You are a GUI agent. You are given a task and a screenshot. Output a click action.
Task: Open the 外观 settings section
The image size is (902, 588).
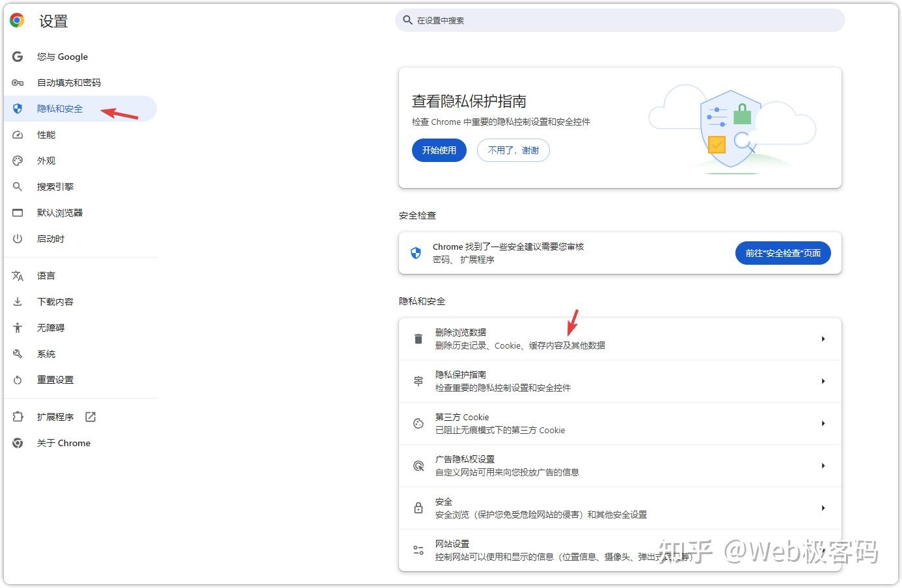point(81,161)
